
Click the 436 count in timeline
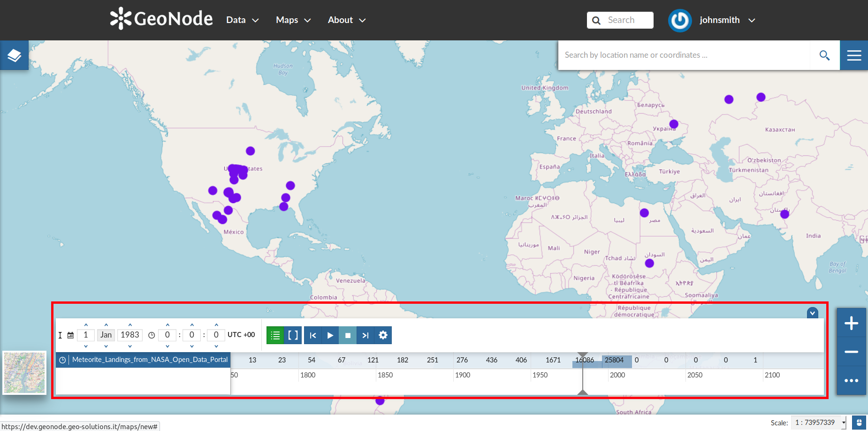pos(492,360)
